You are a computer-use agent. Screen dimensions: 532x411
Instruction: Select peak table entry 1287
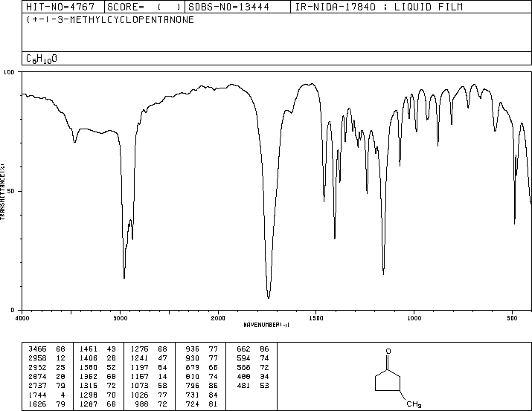pyautogui.click(x=89, y=404)
